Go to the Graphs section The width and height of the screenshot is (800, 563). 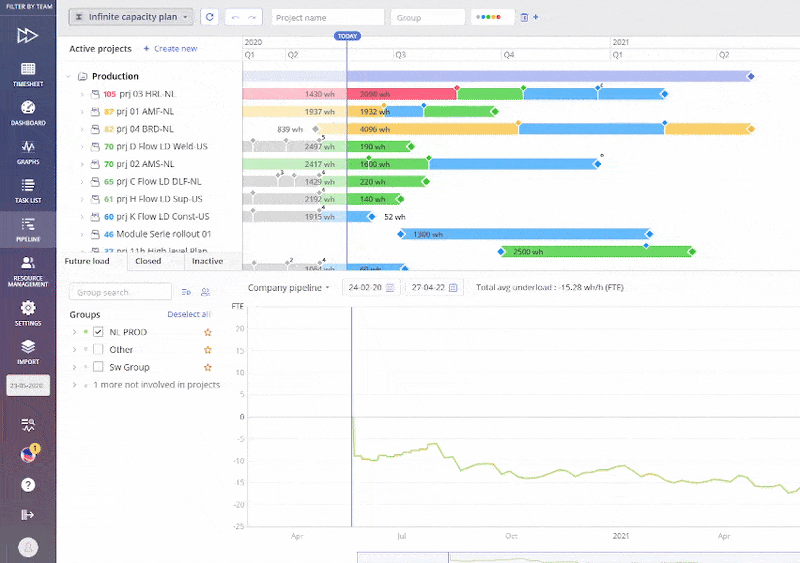tap(27, 151)
